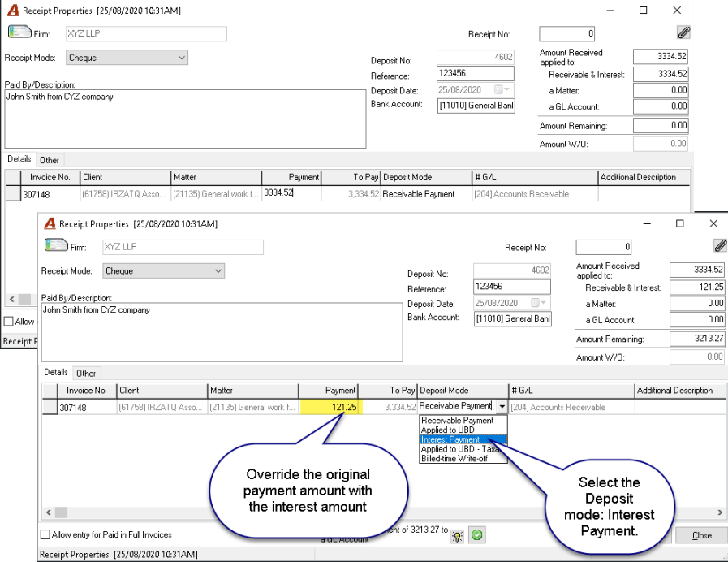Open the Deposit Date calendar picker in front window

pyautogui.click(x=540, y=303)
